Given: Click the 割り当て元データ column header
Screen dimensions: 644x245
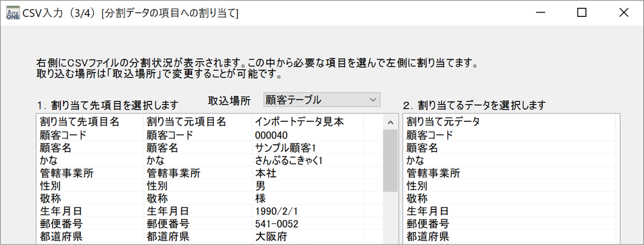Looking at the screenshot, I should pyautogui.click(x=510, y=122).
